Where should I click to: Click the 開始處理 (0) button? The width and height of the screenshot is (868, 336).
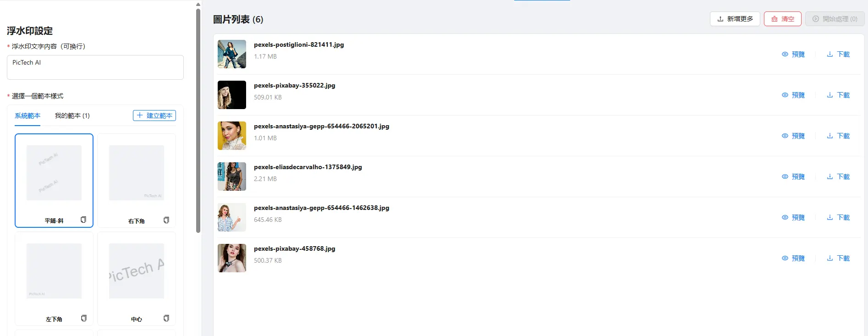click(835, 19)
